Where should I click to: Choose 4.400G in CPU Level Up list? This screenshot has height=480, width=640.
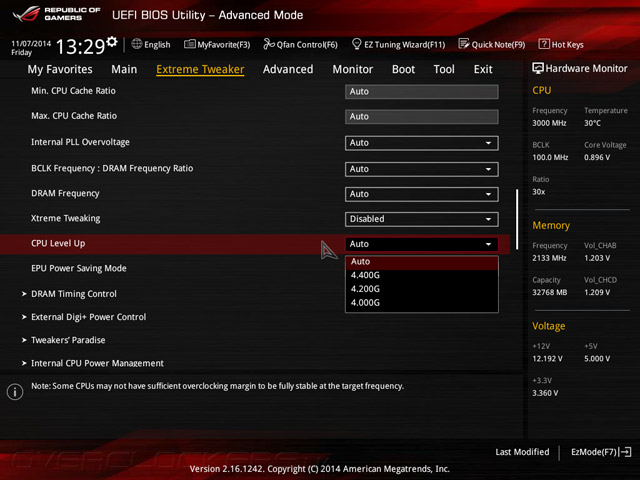422,276
